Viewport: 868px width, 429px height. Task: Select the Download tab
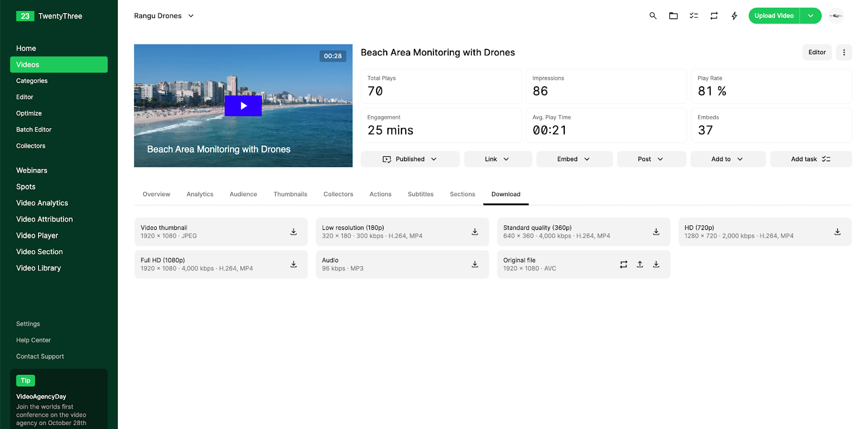[506, 194]
